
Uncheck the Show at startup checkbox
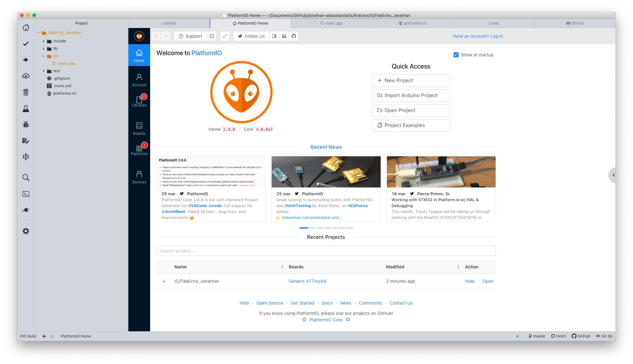(x=456, y=55)
